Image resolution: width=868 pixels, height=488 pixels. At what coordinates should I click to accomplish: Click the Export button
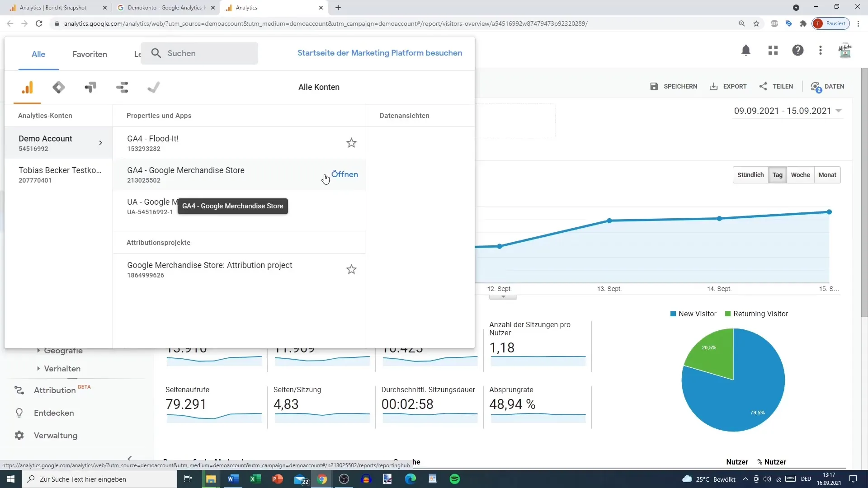(x=728, y=86)
